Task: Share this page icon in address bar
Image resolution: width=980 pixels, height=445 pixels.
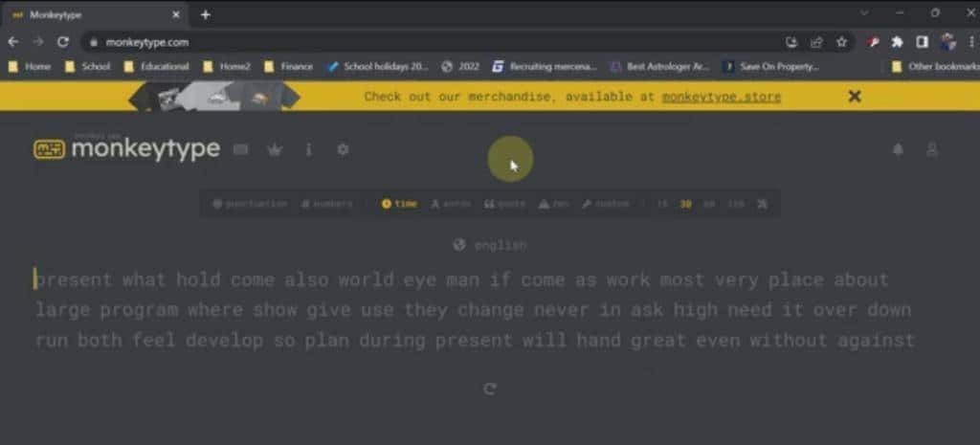Action: [816, 42]
